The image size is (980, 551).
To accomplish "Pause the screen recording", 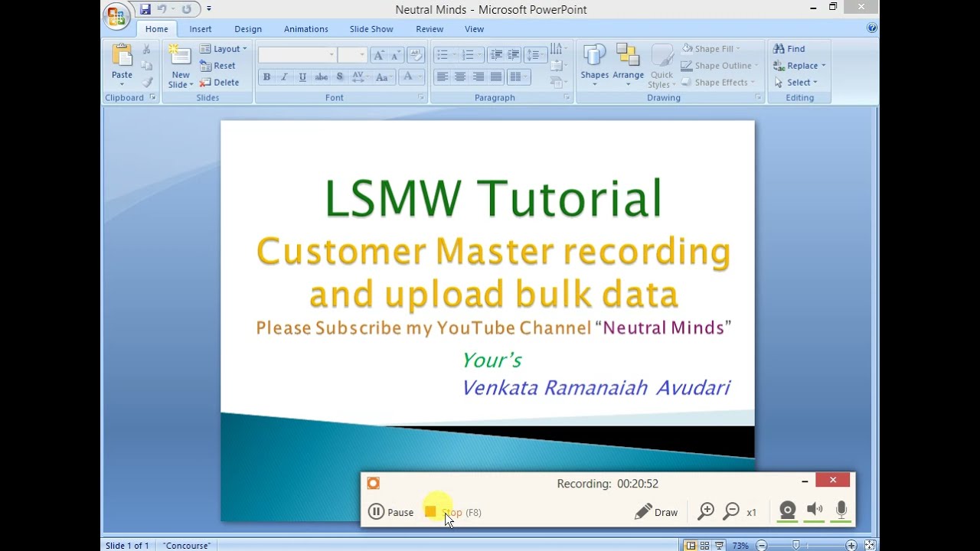I will point(391,512).
